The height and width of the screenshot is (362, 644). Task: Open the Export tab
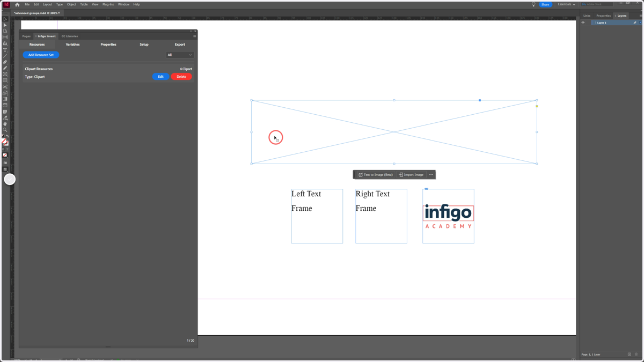pos(180,45)
